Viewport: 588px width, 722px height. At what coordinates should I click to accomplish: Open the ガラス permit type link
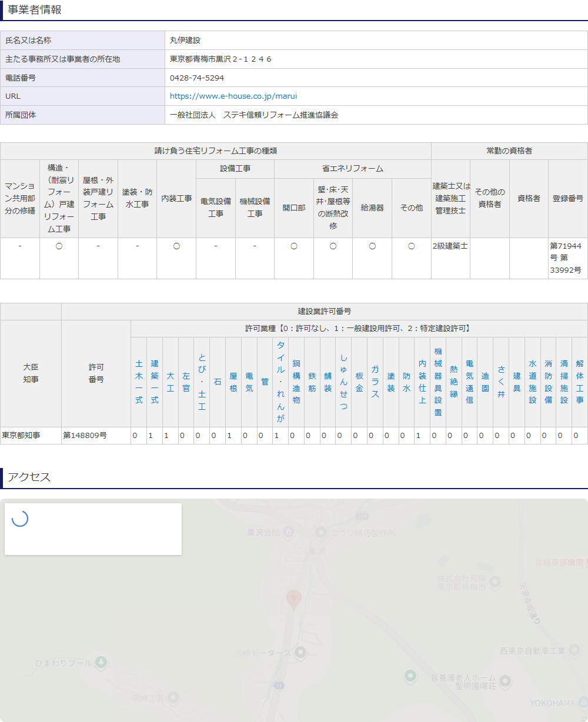tap(375, 382)
